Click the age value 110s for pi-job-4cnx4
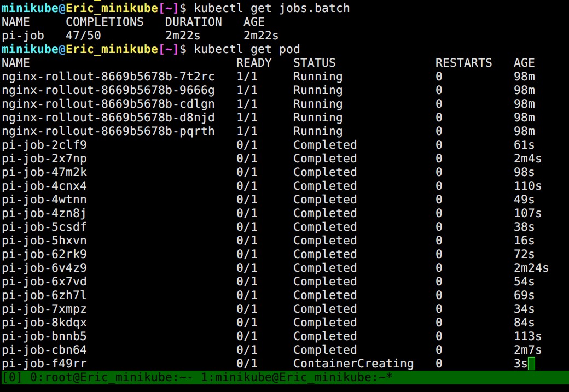This screenshot has width=569, height=392. pyautogui.click(x=527, y=186)
